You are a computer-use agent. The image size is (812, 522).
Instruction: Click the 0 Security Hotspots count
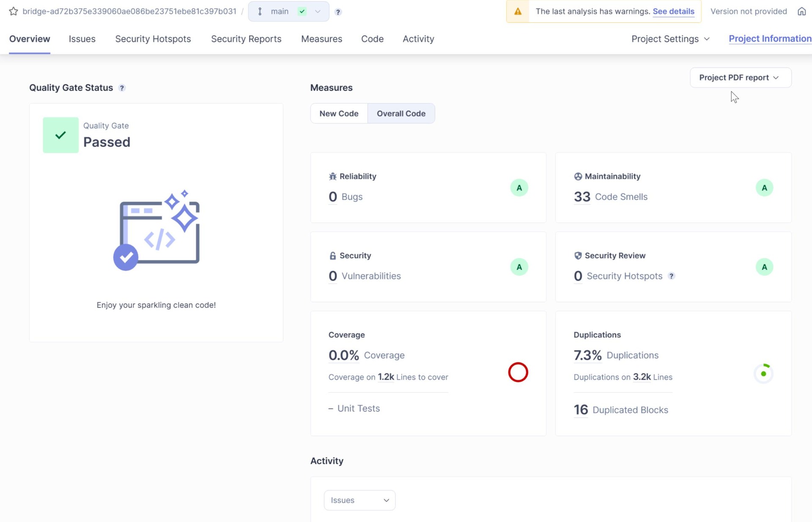coord(578,276)
